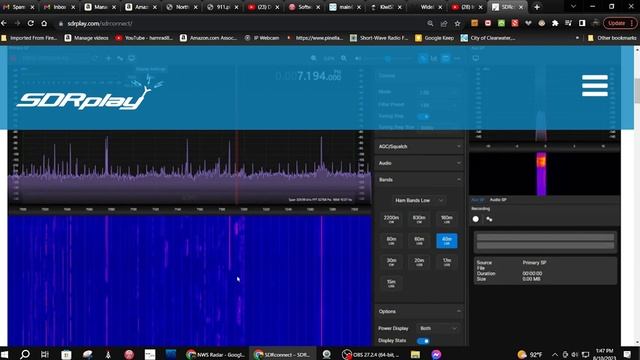Select the 20m band button

pos(419,262)
